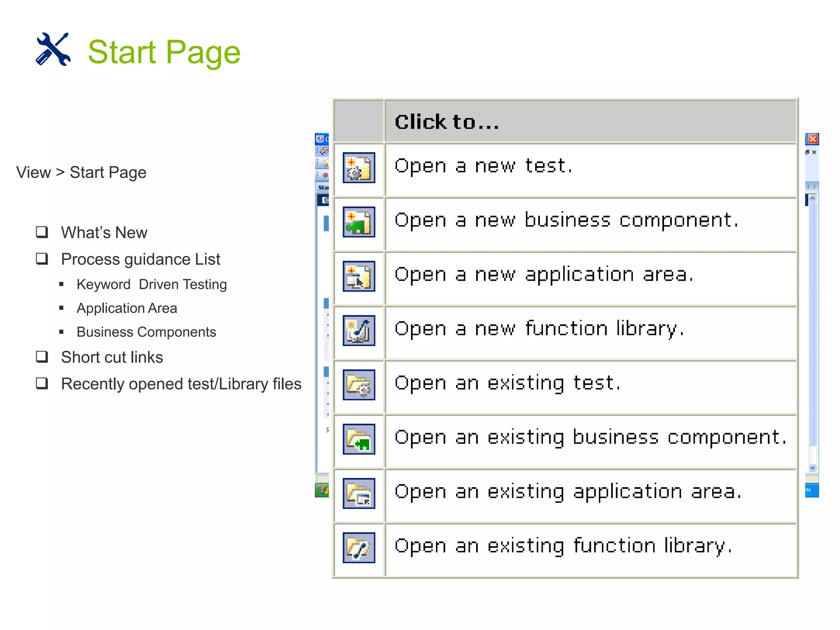Click the Recently opened test/Library files bullet checkbox
840x630 pixels.
pos(42,383)
